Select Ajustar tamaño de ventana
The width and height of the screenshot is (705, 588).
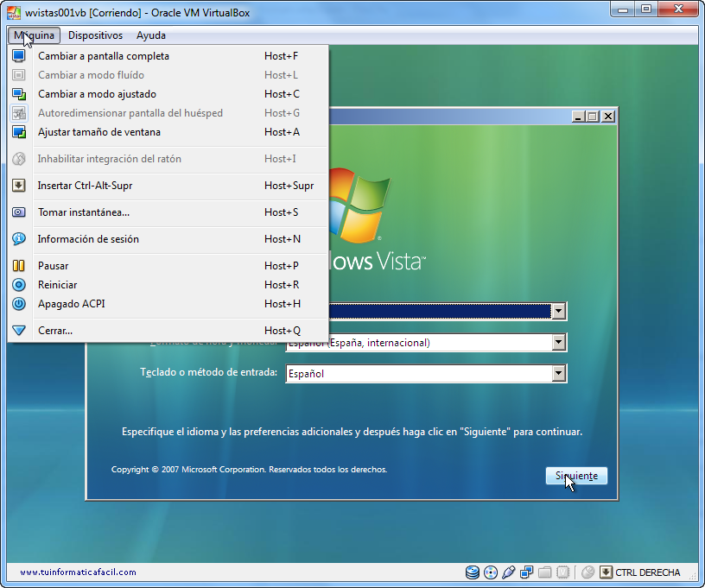point(168,132)
